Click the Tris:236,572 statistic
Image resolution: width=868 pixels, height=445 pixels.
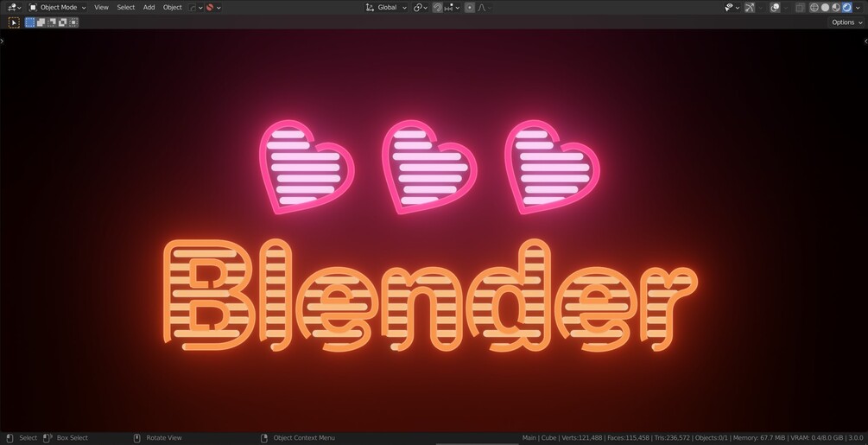click(671, 438)
